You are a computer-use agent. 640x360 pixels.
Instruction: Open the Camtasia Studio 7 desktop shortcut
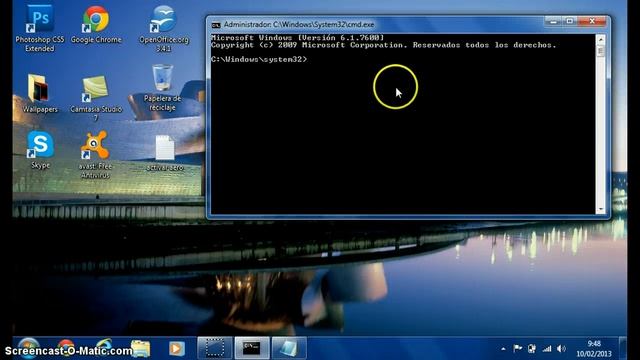click(96, 98)
